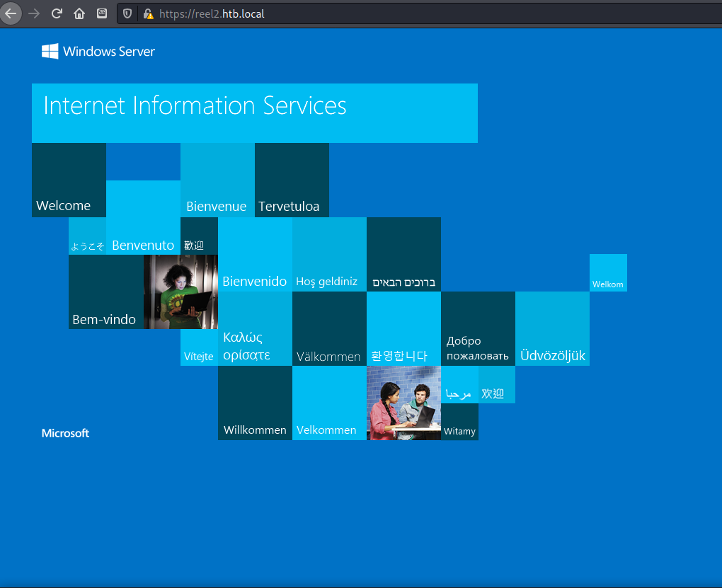
Task: Click the small Welkom tile
Action: pos(608,272)
